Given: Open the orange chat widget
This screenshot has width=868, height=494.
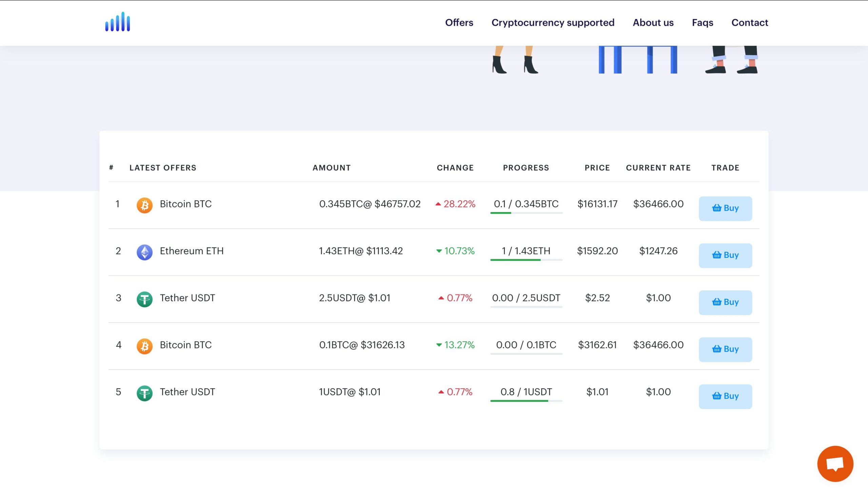Looking at the screenshot, I should [835, 464].
